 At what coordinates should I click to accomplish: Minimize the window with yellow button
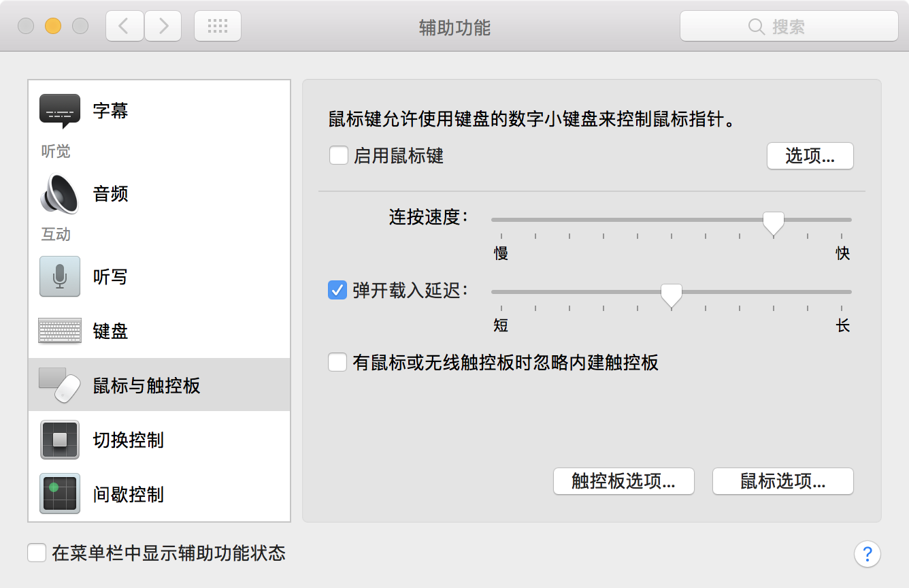[x=53, y=27]
